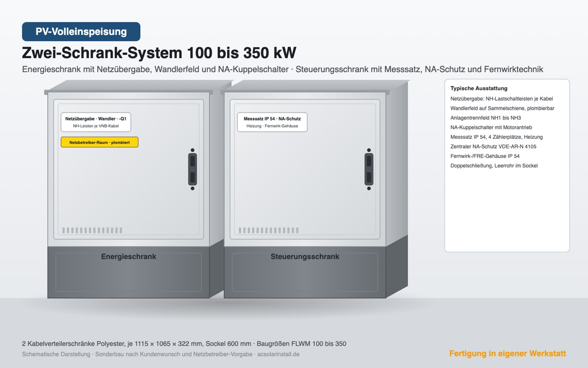Click the Kabelverteilerschränke dimensions line
Image resolution: width=588 pixels, height=368 pixels.
point(184,344)
